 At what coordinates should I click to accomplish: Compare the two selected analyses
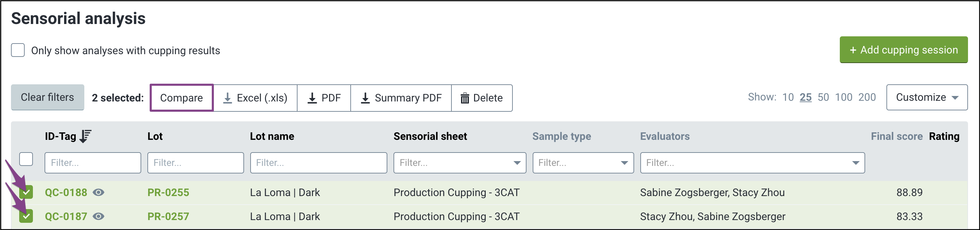pyautogui.click(x=181, y=98)
